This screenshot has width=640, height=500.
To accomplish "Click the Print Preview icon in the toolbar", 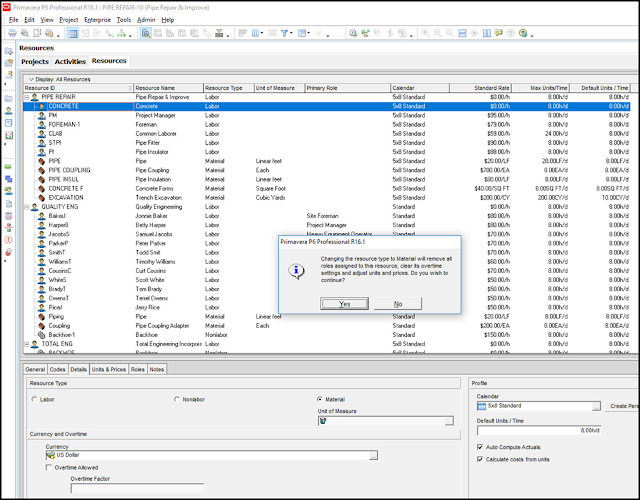I will pyautogui.click(x=24, y=33).
